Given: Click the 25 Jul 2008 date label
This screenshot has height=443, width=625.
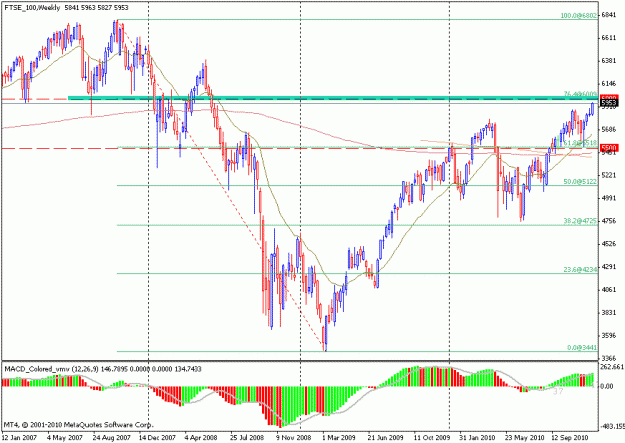Looking at the screenshot, I should tap(247, 437).
